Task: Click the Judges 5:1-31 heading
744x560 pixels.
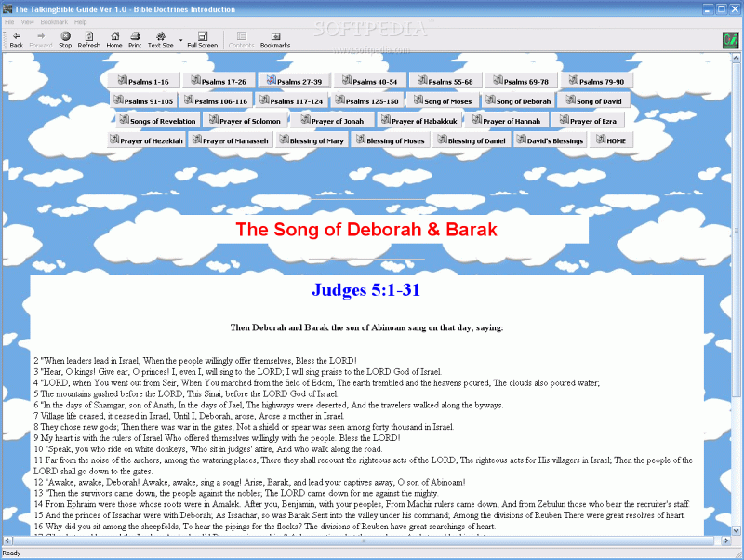Action: [x=365, y=290]
